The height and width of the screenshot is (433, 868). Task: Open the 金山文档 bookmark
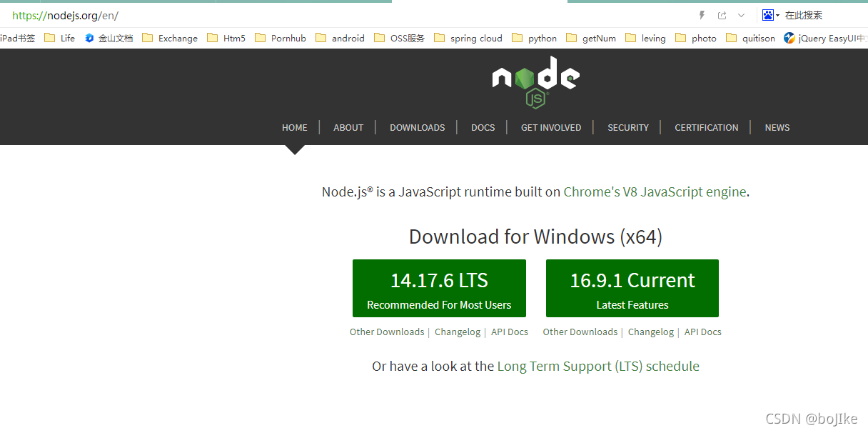point(108,38)
